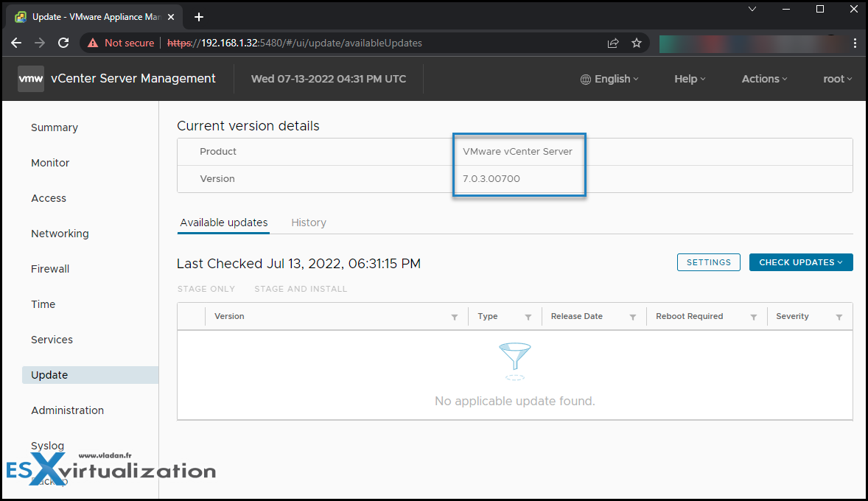Open Services in the sidebar
The image size is (868, 501).
coord(52,340)
